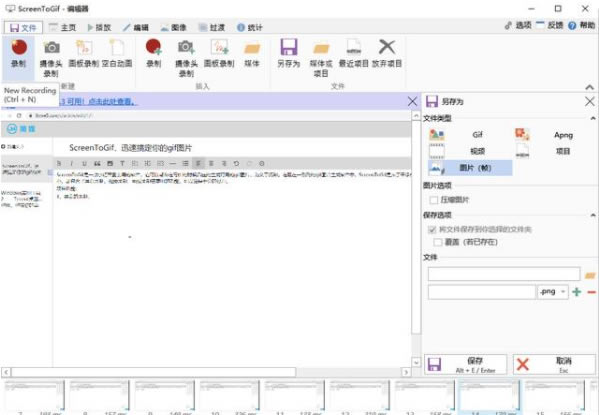Viewport: 599px width, 415px height.
Task: Click the file name input field
Action: [482, 292]
